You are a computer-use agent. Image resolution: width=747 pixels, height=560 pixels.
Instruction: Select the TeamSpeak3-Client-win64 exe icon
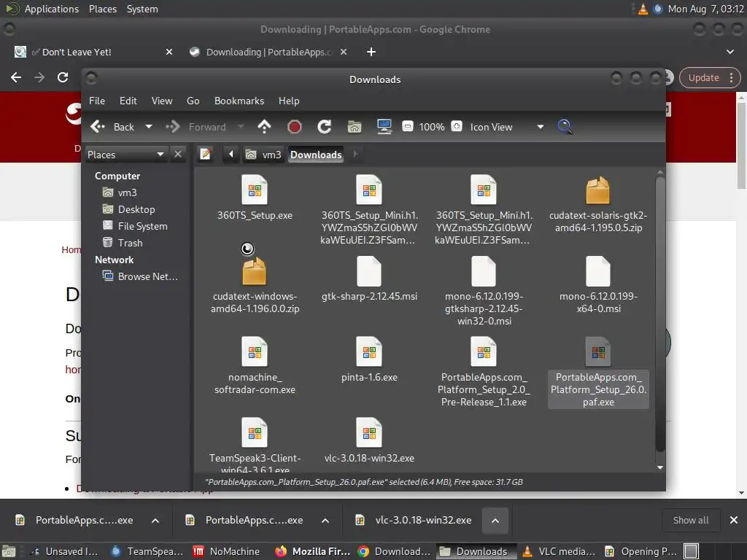255,433
